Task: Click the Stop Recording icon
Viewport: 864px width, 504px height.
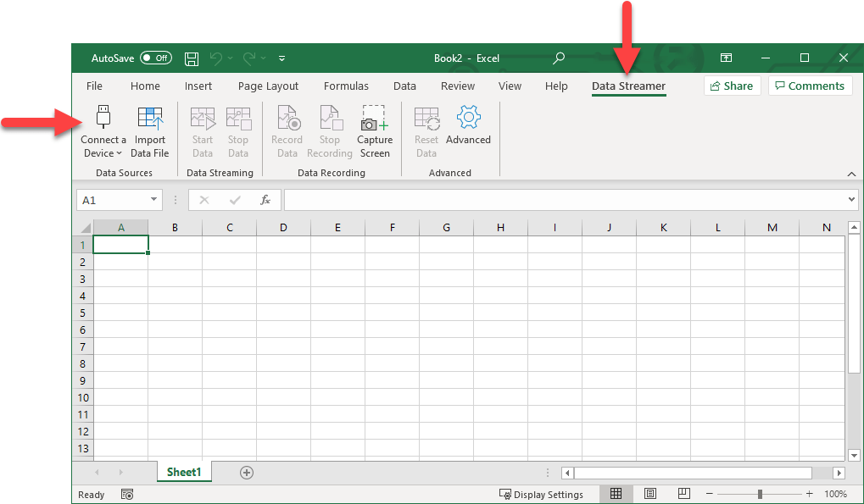Action: pos(330,118)
